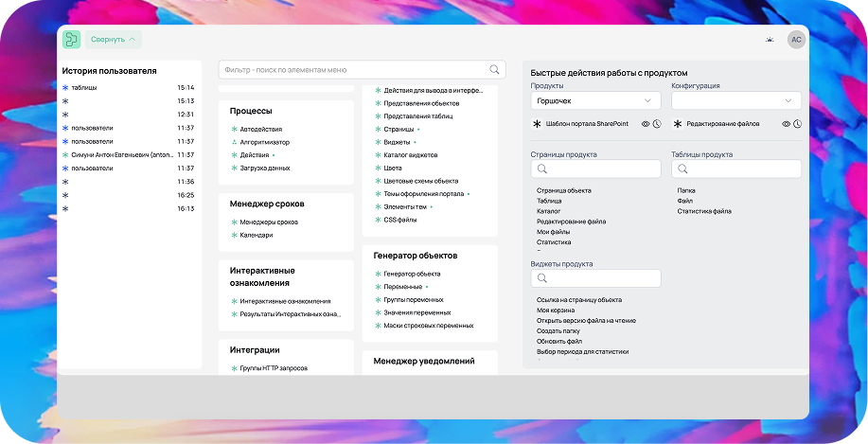Toggle eye icon for Шаблон портала SharePoint
The width and height of the screenshot is (868, 444).
tap(646, 124)
